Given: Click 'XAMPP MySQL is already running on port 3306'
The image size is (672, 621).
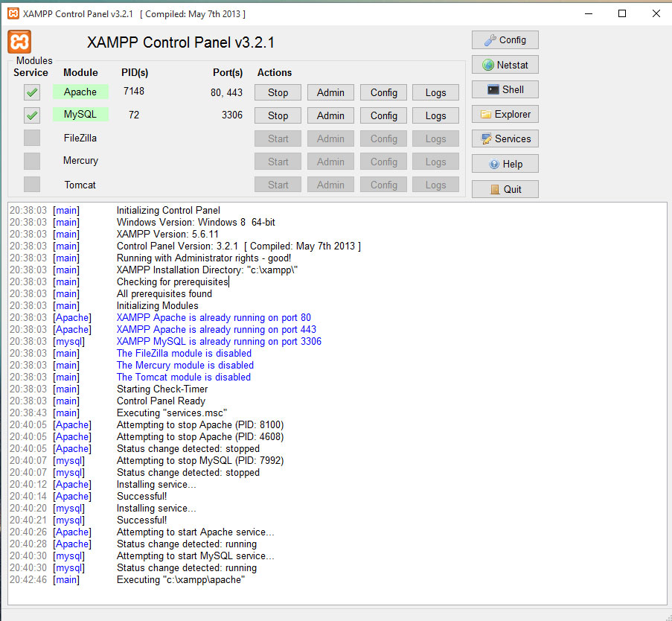Looking at the screenshot, I should pos(219,341).
